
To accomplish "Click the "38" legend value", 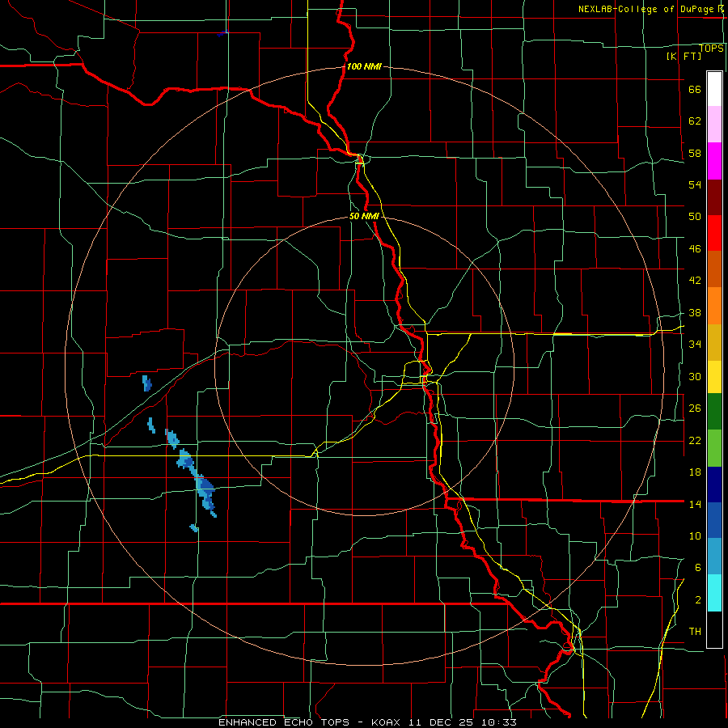I will 695,312.
